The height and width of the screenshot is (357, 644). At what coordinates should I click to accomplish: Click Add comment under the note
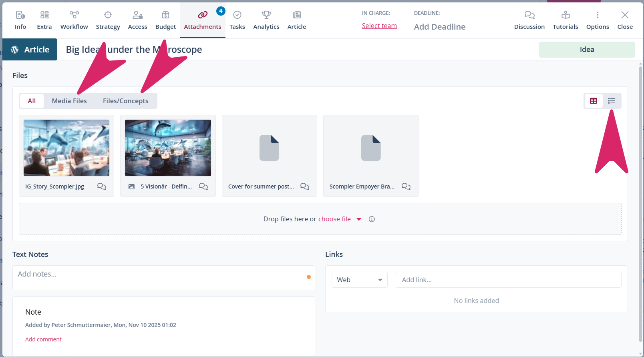pos(43,339)
